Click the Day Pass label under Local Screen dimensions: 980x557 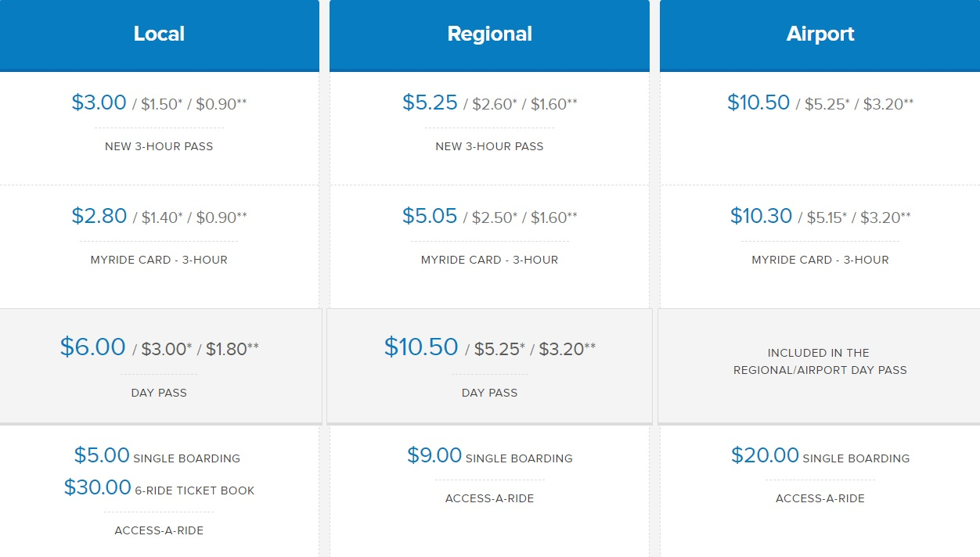pyautogui.click(x=159, y=393)
